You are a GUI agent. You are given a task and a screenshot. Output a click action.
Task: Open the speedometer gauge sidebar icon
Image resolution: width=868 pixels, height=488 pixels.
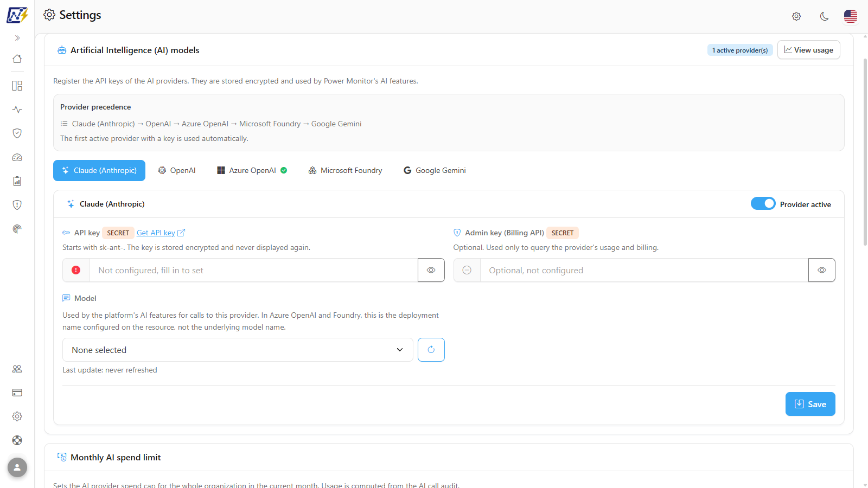point(17,157)
